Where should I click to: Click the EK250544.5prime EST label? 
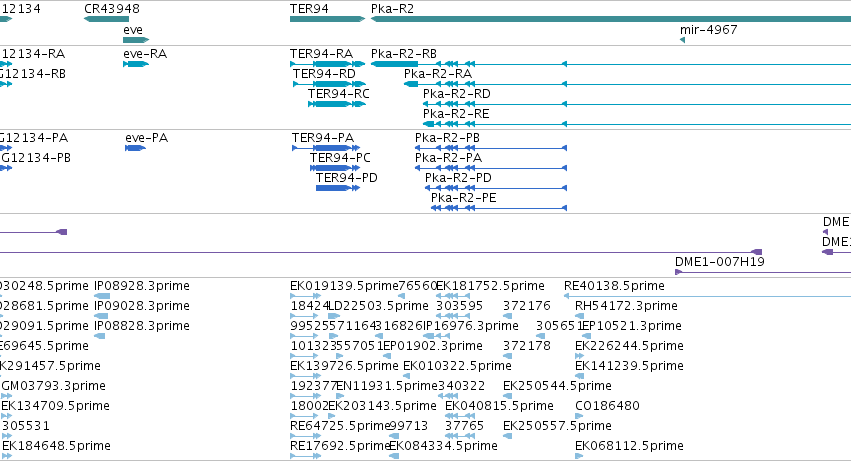(557, 386)
